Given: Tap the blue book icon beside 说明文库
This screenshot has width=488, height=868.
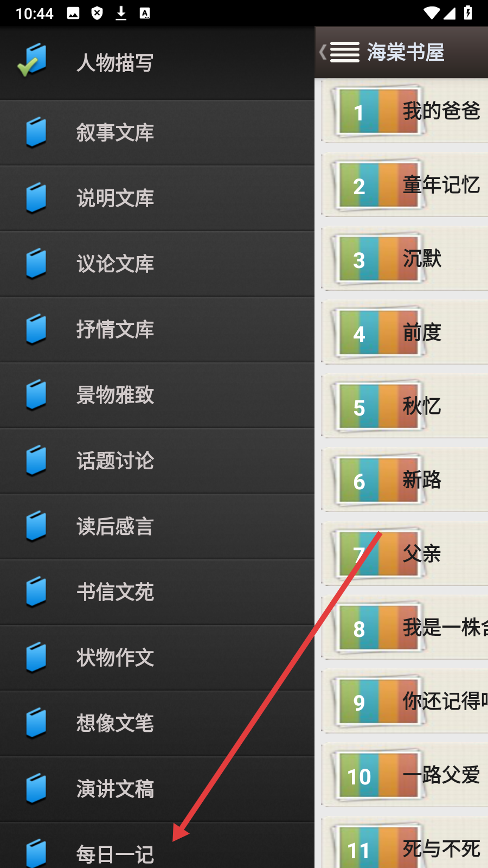Looking at the screenshot, I should point(36,197).
